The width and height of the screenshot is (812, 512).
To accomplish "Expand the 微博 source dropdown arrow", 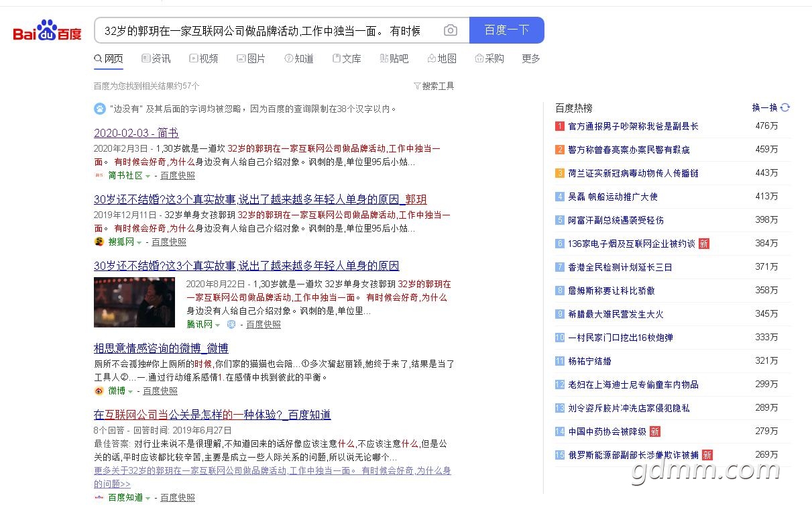I will click(x=131, y=391).
